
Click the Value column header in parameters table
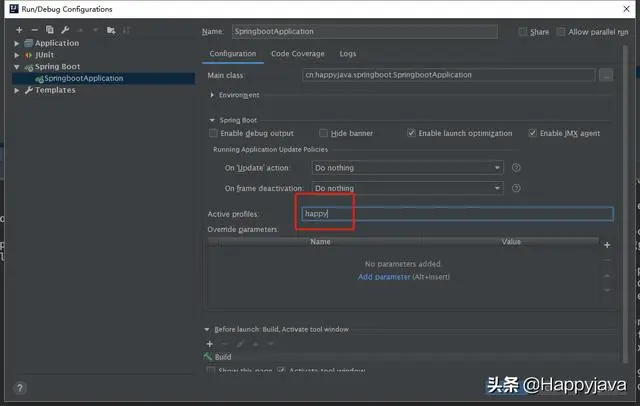click(x=511, y=242)
